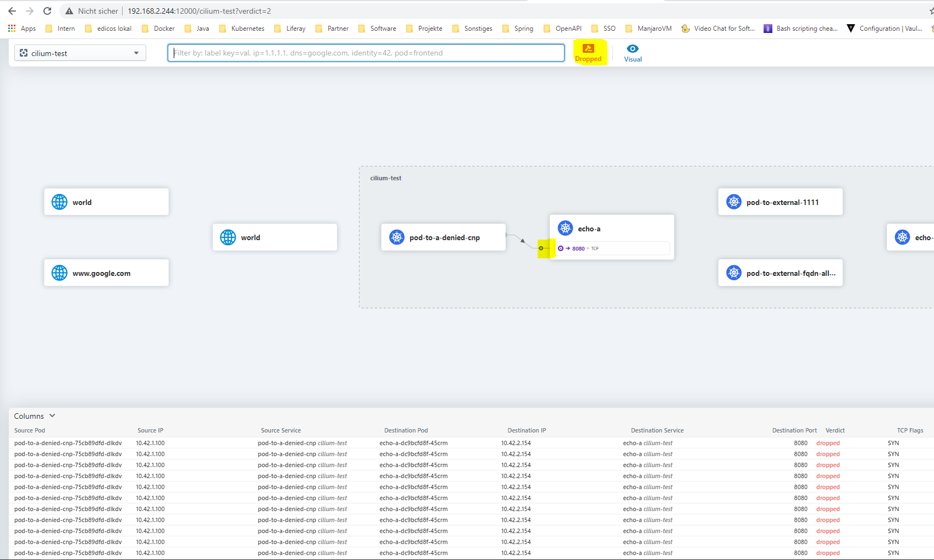Select the upper-left world node globe icon

point(59,202)
